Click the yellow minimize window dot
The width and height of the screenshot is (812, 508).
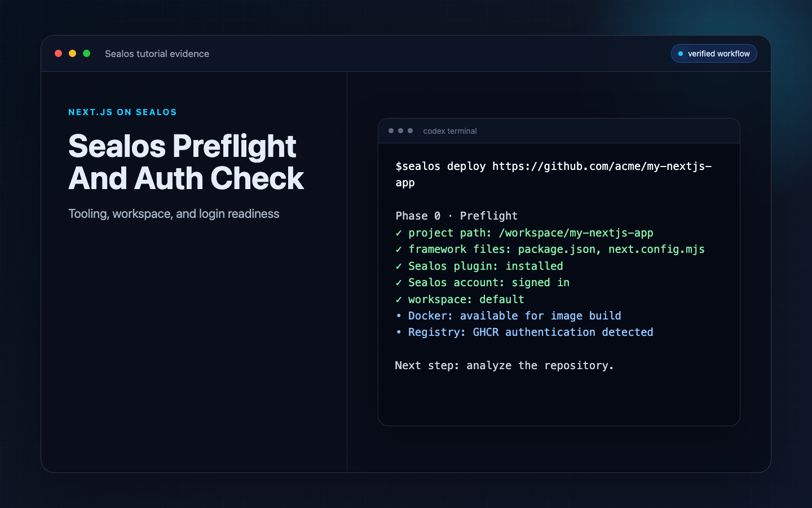[72, 54]
